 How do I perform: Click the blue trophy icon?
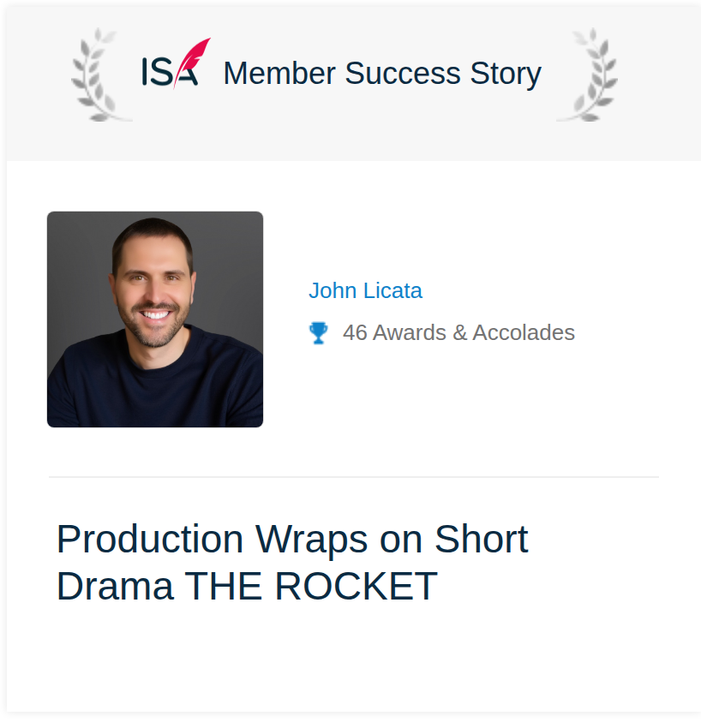318,333
